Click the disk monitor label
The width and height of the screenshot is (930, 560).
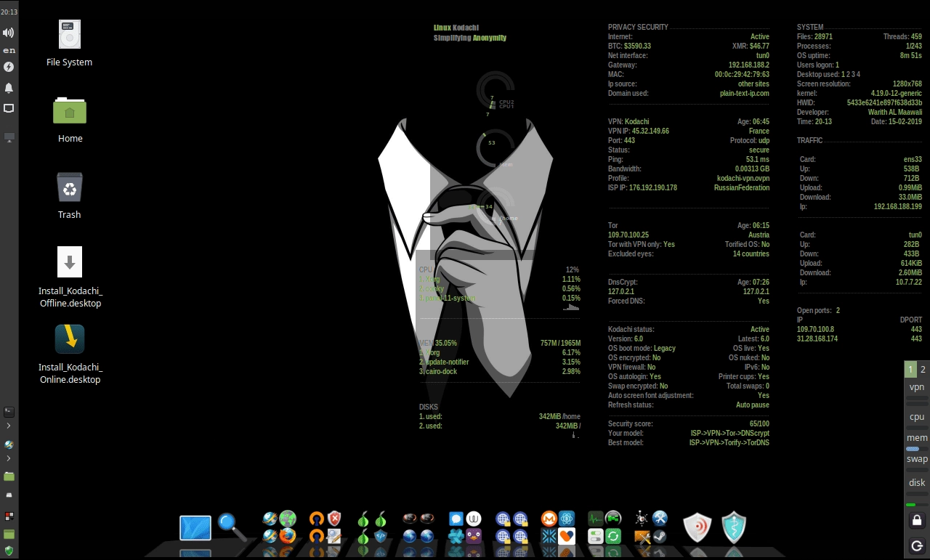[x=917, y=482]
